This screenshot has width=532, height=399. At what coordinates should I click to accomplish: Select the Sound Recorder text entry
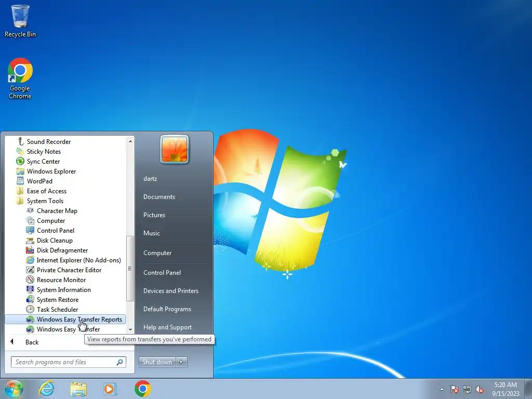[x=49, y=141]
